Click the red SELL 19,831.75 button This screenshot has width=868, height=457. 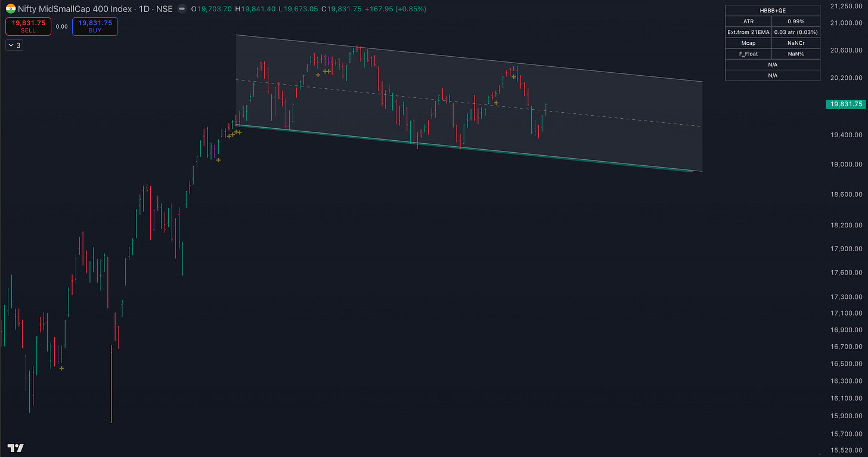tap(28, 26)
